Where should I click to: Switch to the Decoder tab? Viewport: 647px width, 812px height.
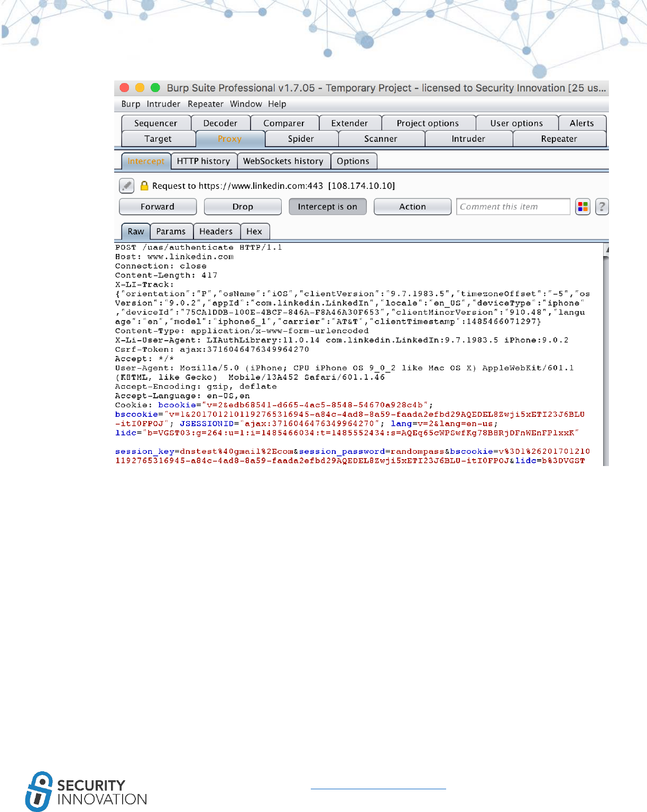coord(220,123)
